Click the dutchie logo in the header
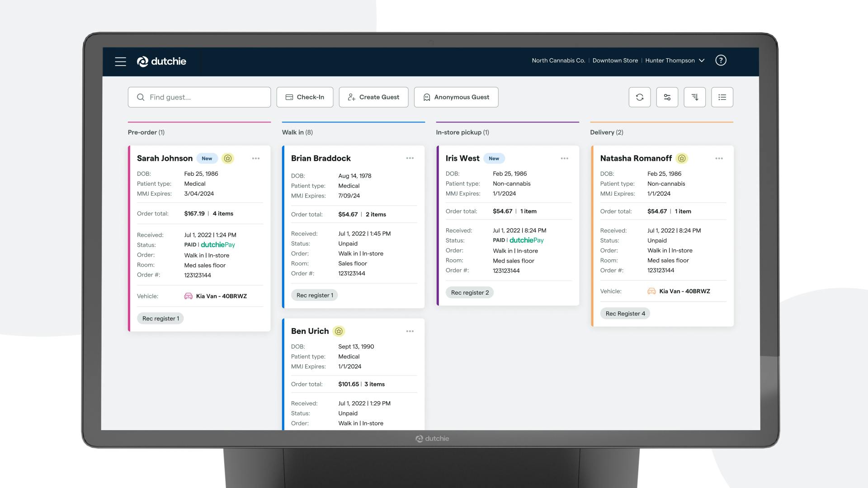868x488 pixels. pyautogui.click(x=161, y=61)
